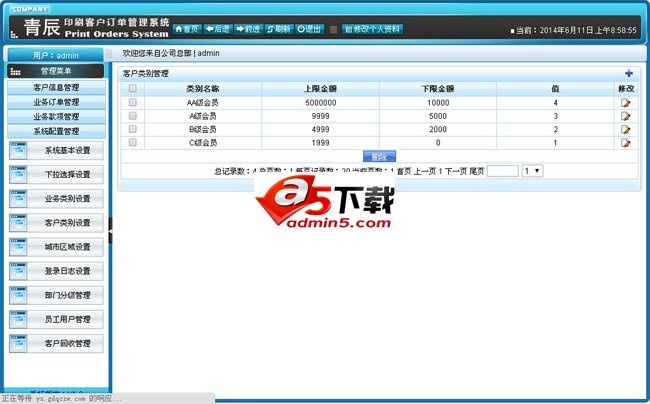Click 管理菜单 header
Viewport: 650px width, 404px height.
point(56,71)
